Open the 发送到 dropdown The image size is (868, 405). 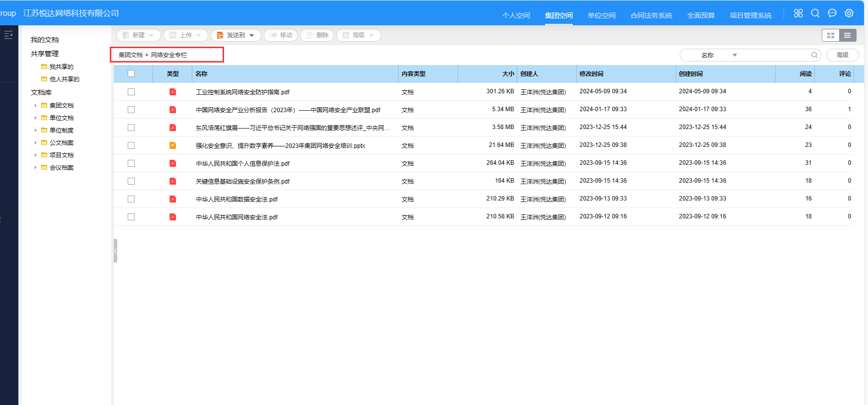point(236,35)
